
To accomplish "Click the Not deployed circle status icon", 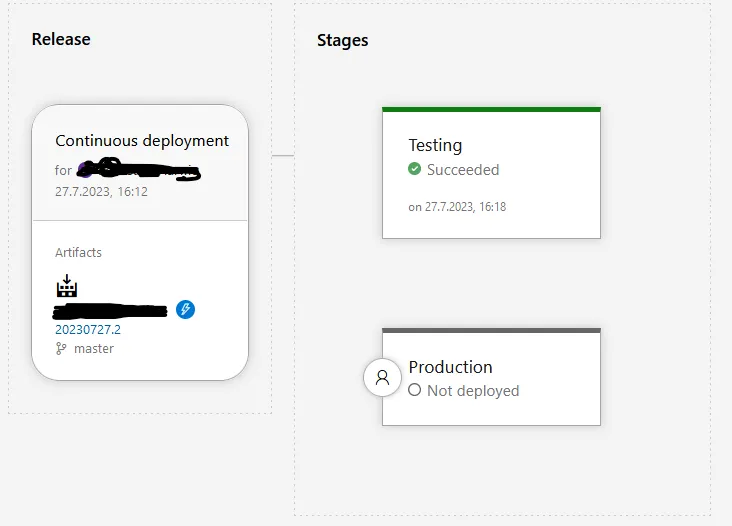I will tap(415, 390).
